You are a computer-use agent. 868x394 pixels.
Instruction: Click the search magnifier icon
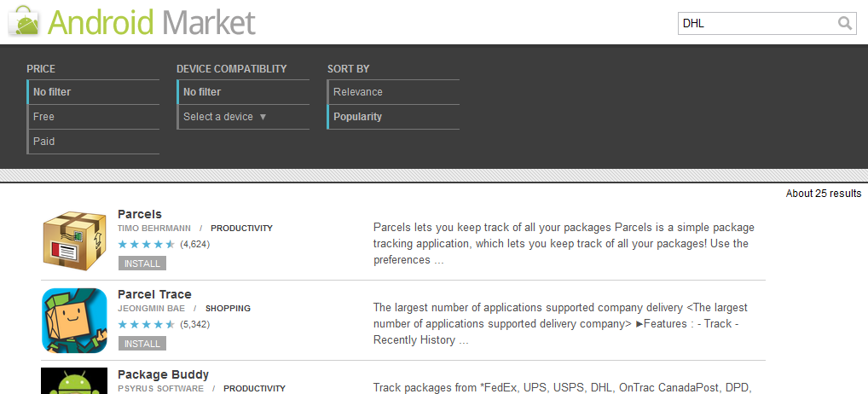point(844,23)
